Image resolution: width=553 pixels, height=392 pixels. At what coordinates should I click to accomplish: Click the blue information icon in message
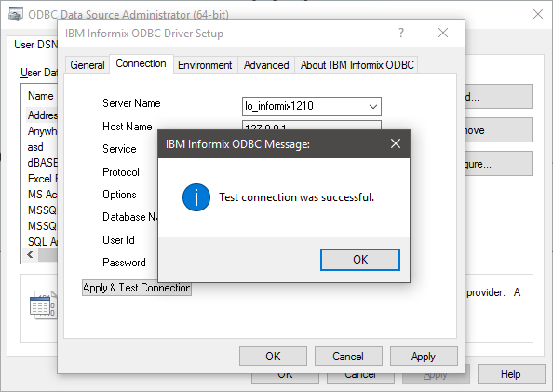tap(196, 197)
